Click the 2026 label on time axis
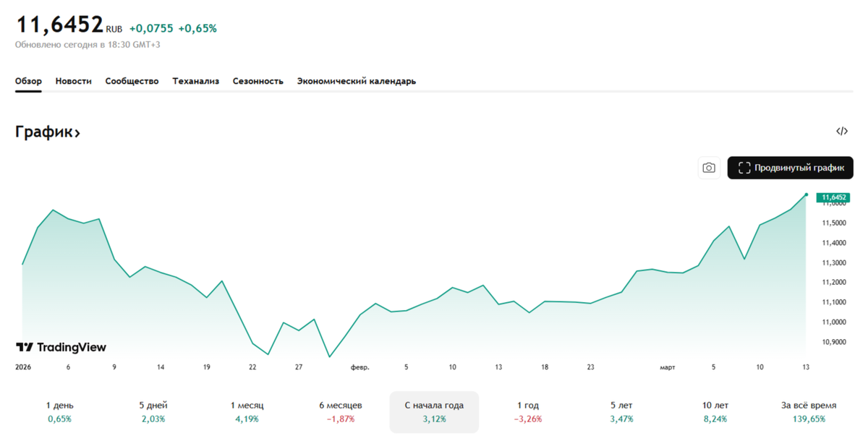This screenshot has width=868, height=441. click(22, 367)
